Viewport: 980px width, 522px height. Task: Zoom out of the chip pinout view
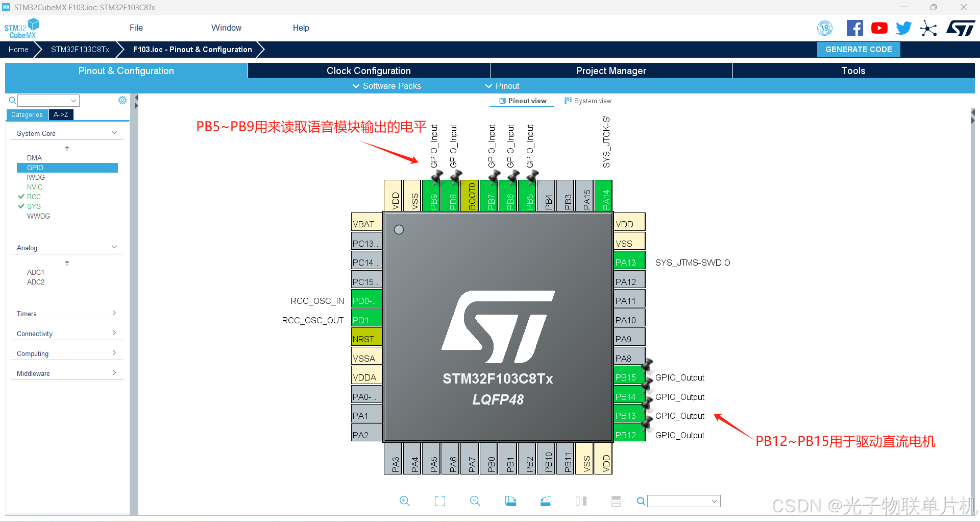tap(475, 501)
